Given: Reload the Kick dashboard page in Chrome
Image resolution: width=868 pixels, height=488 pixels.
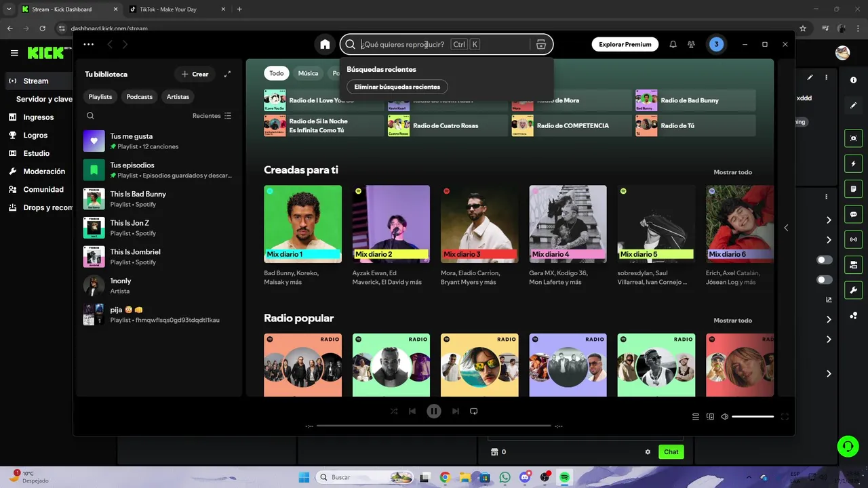Looking at the screenshot, I should [x=42, y=28].
